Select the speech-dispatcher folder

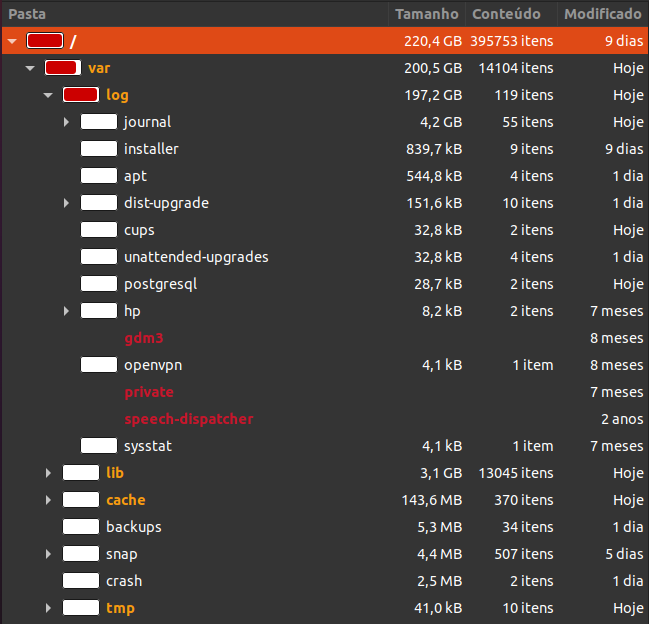click(x=189, y=419)
